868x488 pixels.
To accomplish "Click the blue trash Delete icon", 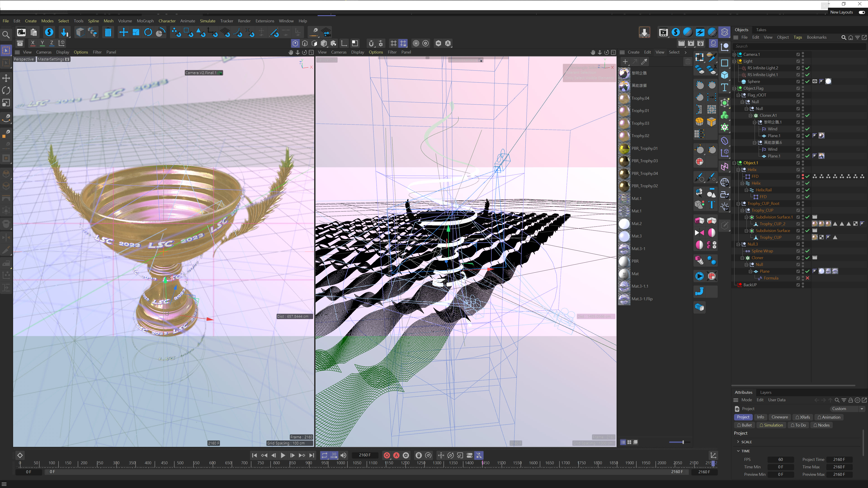I will point(108,32).
